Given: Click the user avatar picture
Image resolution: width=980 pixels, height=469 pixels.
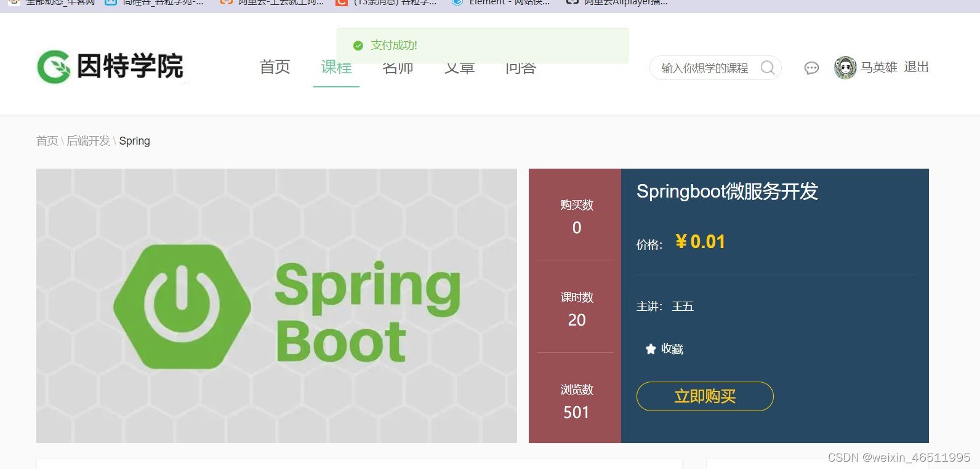Looking at the screenshot, I should (845, 68).
